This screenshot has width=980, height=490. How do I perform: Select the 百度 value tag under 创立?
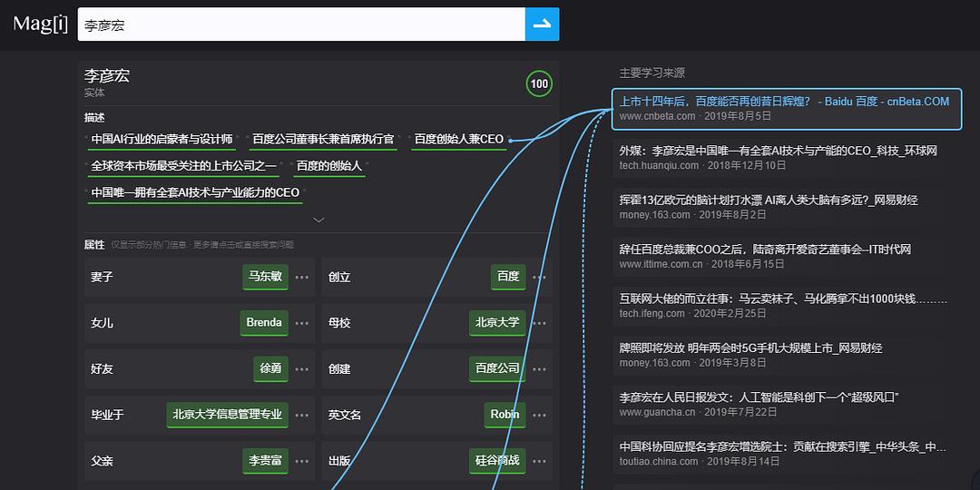(x=508, y=277)
